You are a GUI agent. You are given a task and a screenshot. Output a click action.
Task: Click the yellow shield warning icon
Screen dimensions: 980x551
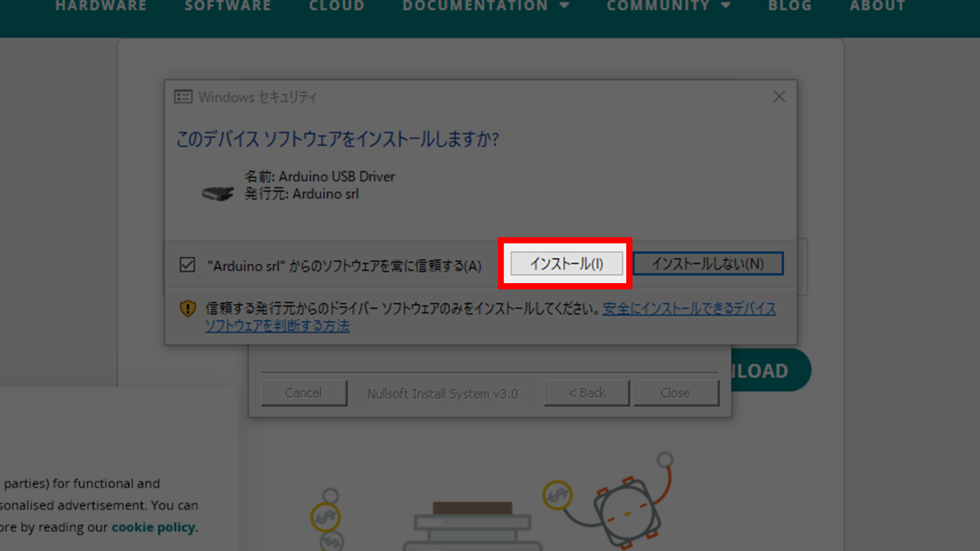tap(188, 308)
